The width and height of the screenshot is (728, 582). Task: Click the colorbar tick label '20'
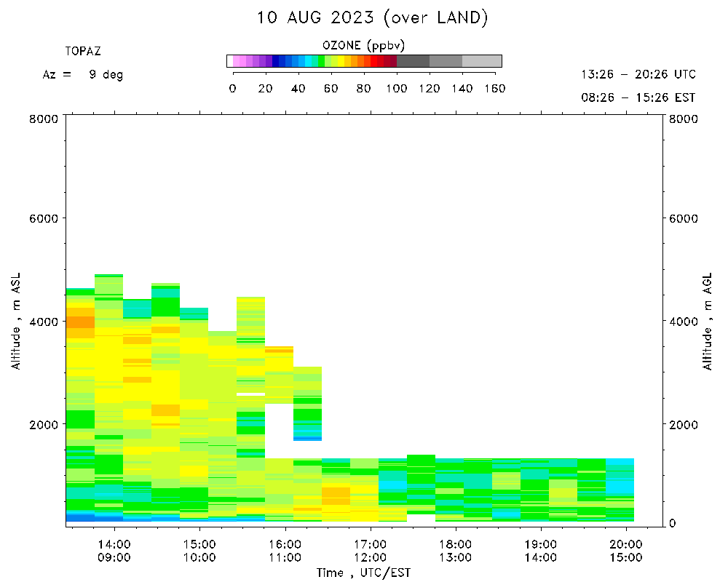tap(266, 89)
